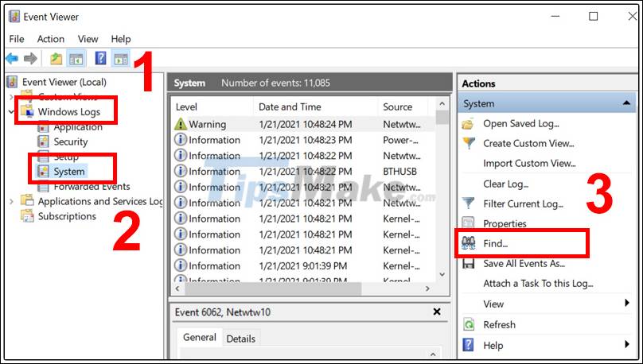Screen dimensions: 643x364
Task: Click the Up one level folder icon
Action: coord(57,59)
